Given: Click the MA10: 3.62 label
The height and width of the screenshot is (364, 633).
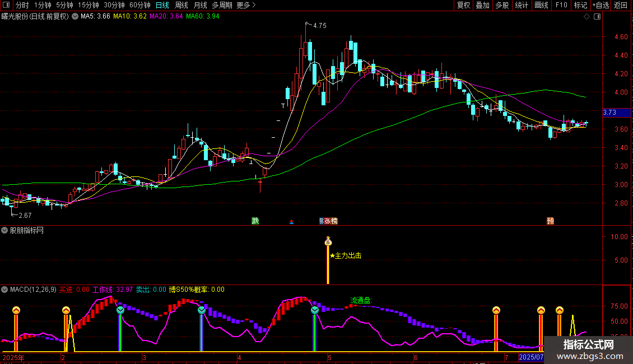Looking at the screenshot, I should tap(130, 17).
